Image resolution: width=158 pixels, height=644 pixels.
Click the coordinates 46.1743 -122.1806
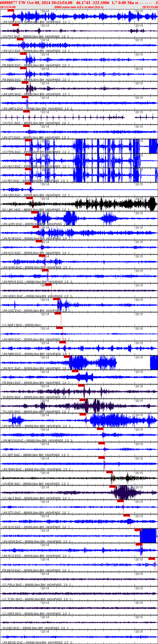[93, 2]
